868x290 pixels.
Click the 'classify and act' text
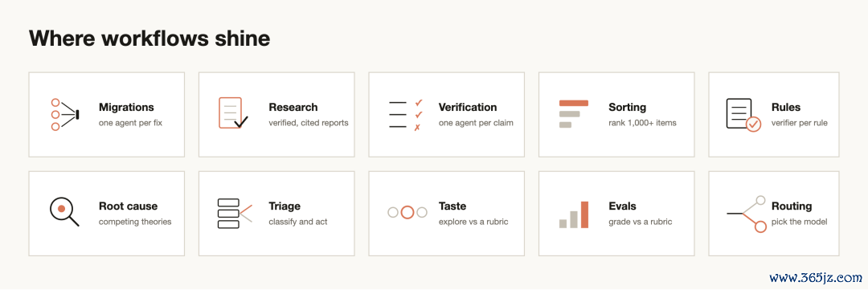point(298,222)
